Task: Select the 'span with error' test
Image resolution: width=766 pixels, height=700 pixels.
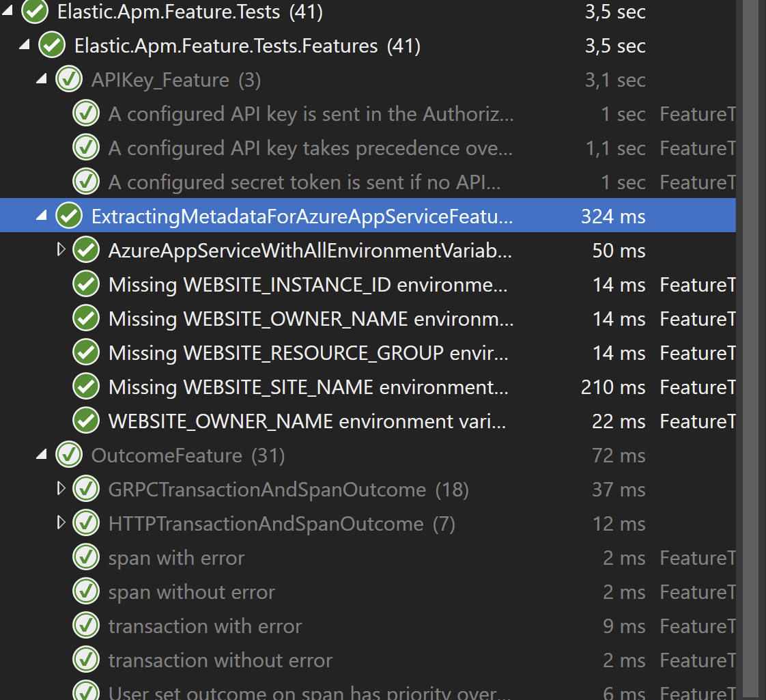Action: pos(368,557)
